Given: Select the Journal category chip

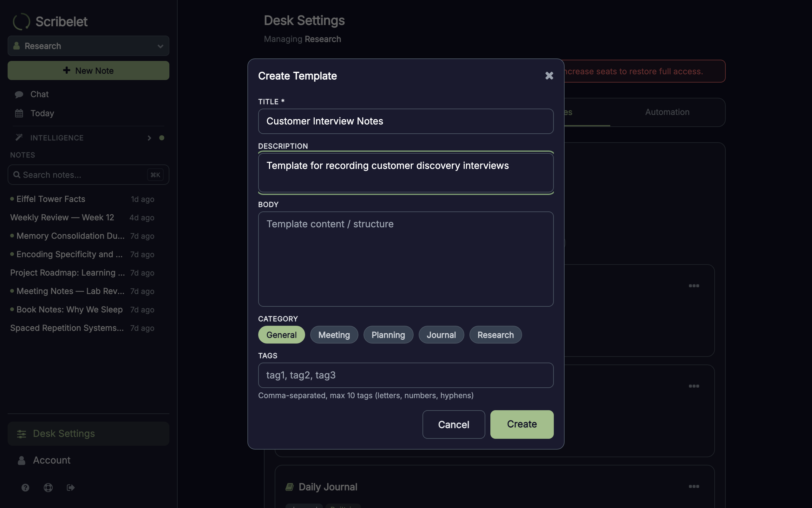Looking at the screenshot, I should tap(441, 335).
